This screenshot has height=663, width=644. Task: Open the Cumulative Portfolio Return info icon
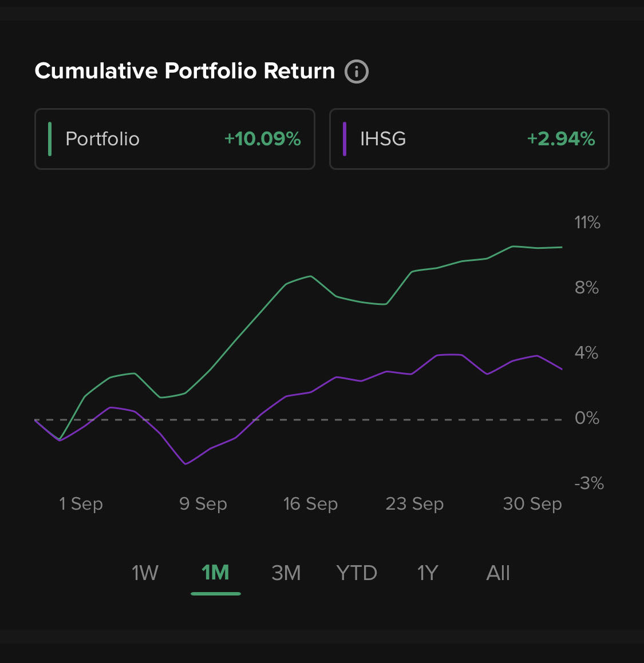tap(356, 72)
